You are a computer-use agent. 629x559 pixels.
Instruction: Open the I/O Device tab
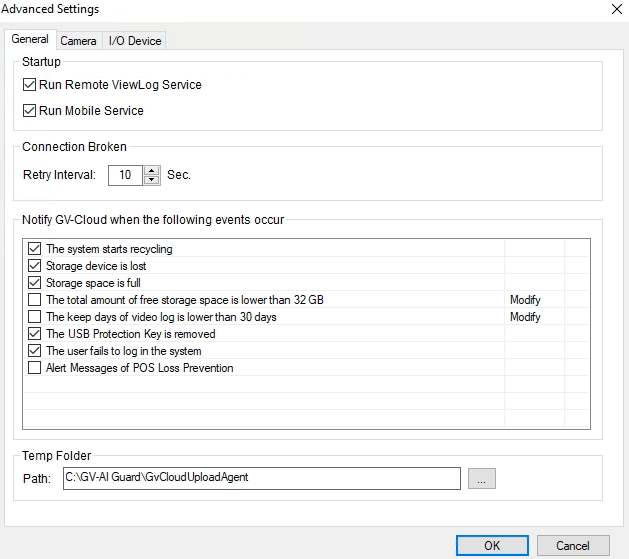(x=134, y=41)
